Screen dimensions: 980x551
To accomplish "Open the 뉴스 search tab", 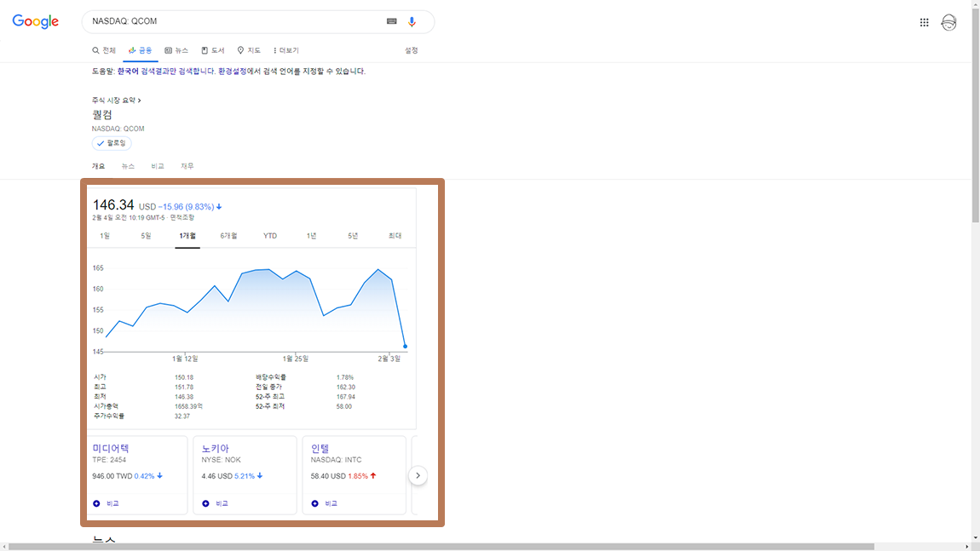I will point(176,50).
